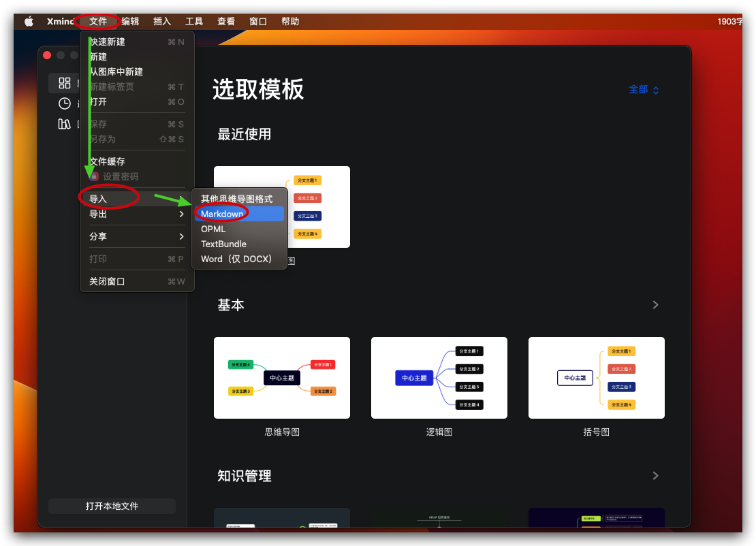Choose 新建 from the file menu
Image resolution: width=756 pixels, height=546 pixels.
[x=137, y=57]
